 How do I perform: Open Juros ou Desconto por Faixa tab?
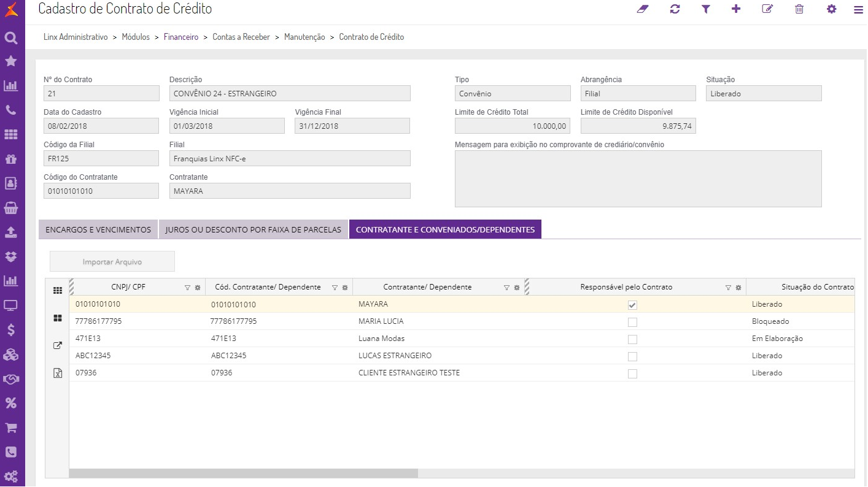[x=253, y=229]
